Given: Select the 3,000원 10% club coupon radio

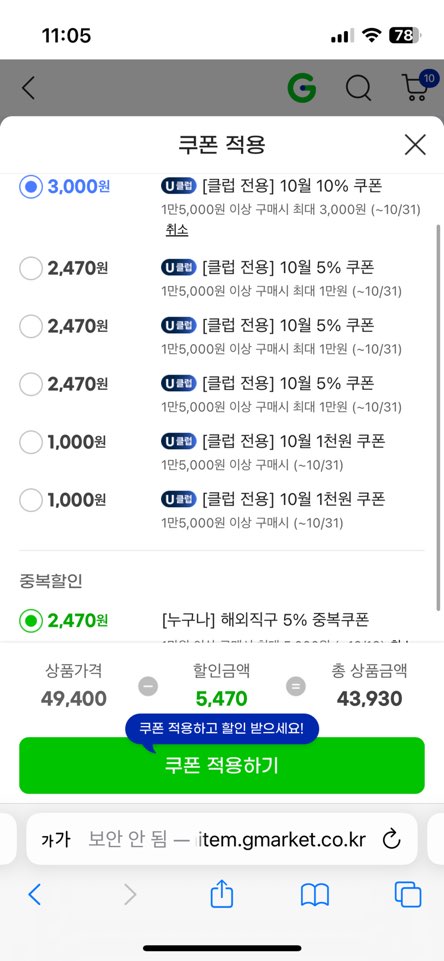Looking at the screenshot, I should pyautogui.click(x=31, y=187).
